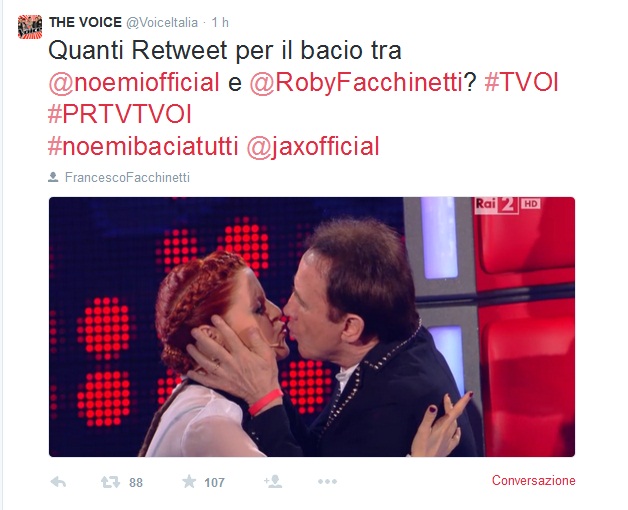Enlarge the tweet's kiss photo
The image size is (628, 510).
point(312,327)
